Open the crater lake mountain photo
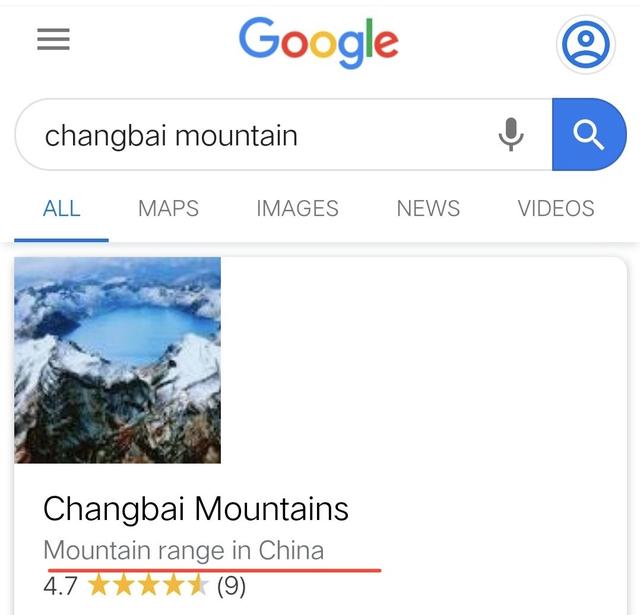 tap(118, 360)
